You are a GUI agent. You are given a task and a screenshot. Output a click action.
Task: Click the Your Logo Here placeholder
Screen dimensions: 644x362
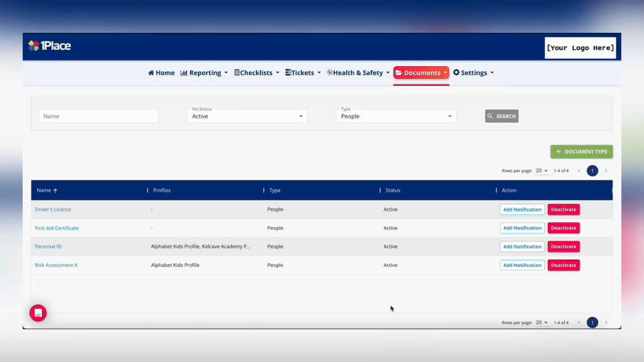[x=580, y=48]
